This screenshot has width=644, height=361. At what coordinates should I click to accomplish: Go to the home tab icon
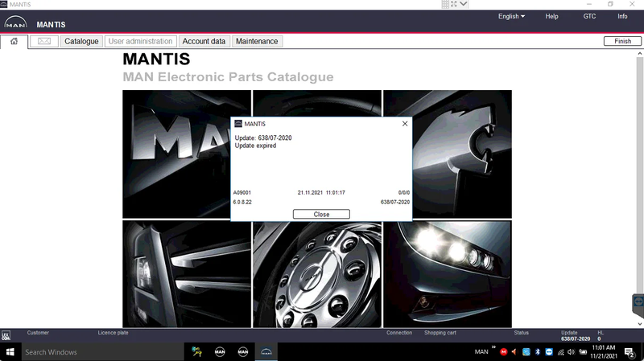tap(14, 41)
